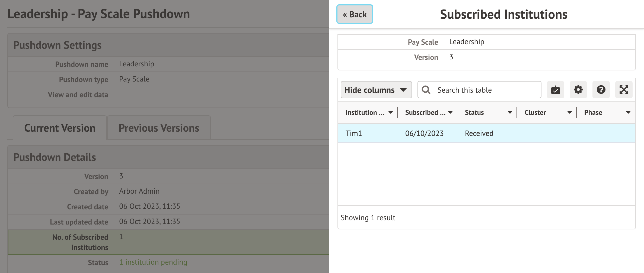Open the Hide columns dropdown
The width and height of the screenshot is (644, 273).
(x=376, y=90)
